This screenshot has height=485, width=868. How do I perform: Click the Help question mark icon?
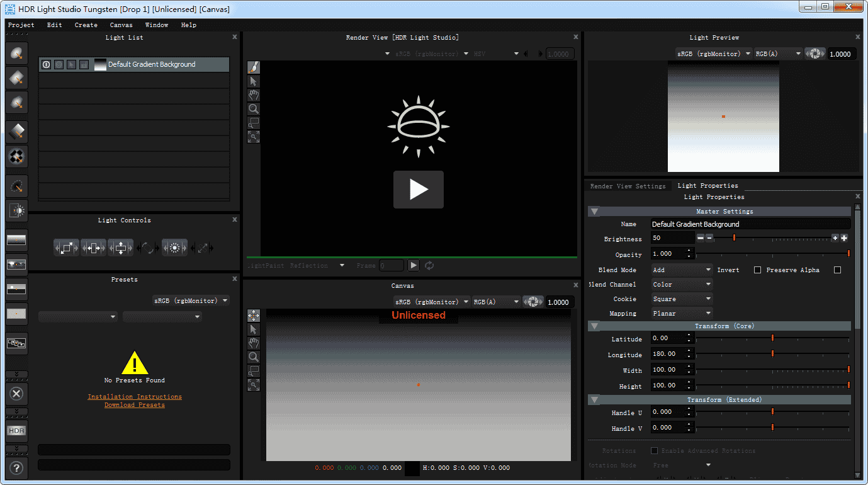16,467
